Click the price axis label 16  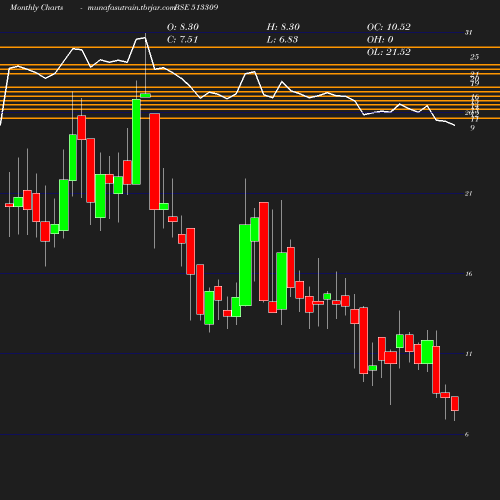coord(469,274)
